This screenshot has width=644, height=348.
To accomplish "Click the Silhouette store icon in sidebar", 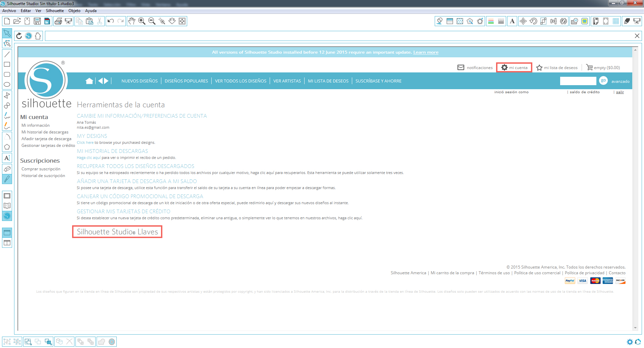I will click(7, 216).
